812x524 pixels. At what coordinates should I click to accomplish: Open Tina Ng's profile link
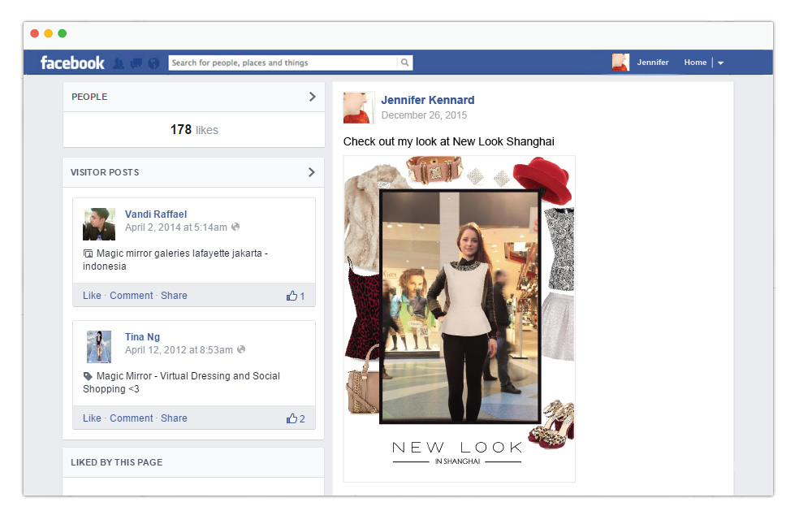[142, 337]
